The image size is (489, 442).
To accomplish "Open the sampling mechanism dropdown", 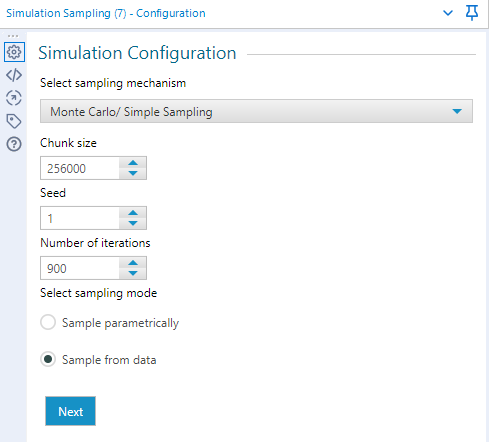I will coord(256,111).
